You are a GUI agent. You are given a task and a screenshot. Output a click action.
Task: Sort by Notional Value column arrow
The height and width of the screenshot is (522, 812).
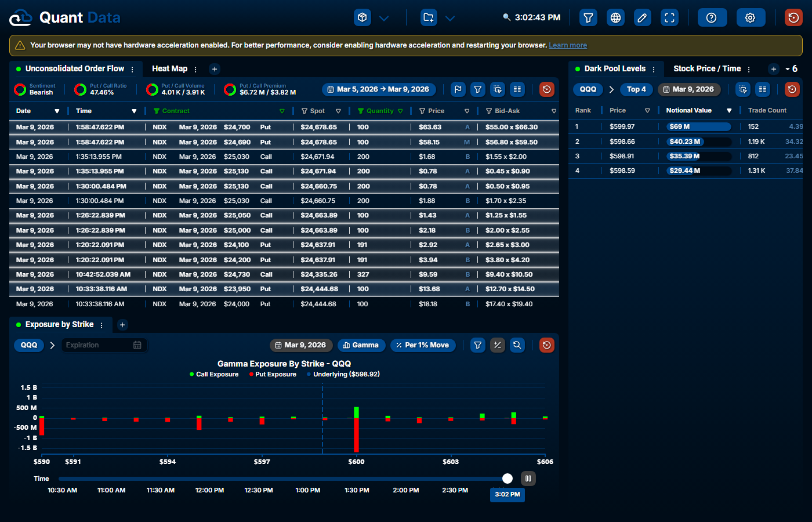[x=729, y=111]
